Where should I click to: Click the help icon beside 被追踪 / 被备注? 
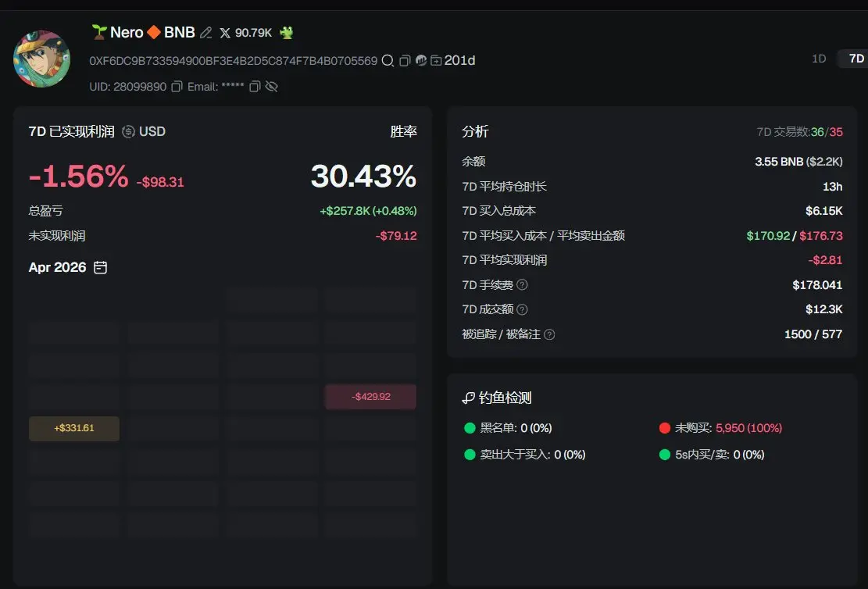coord(549,334)
